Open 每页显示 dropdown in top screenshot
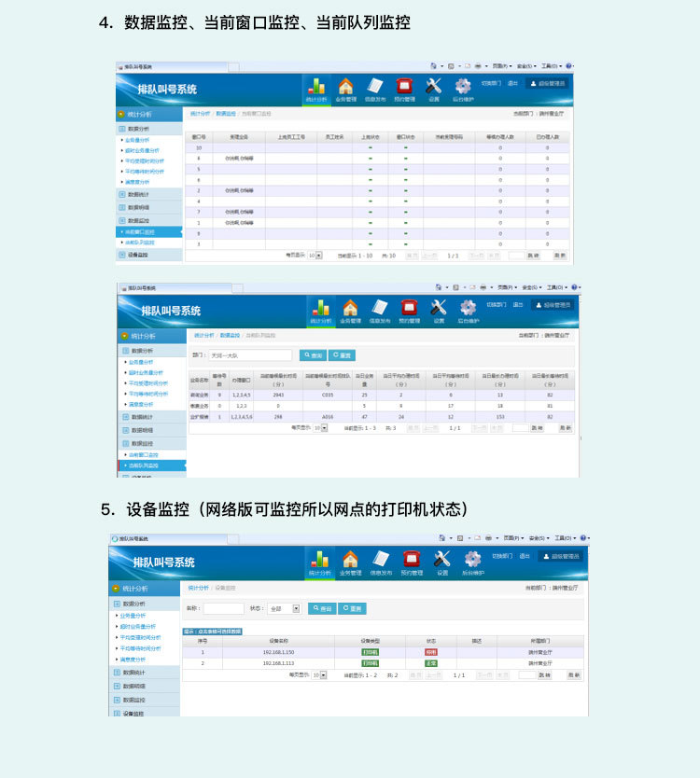The width and height of the screenshot is (700, 778). point(315,255)
